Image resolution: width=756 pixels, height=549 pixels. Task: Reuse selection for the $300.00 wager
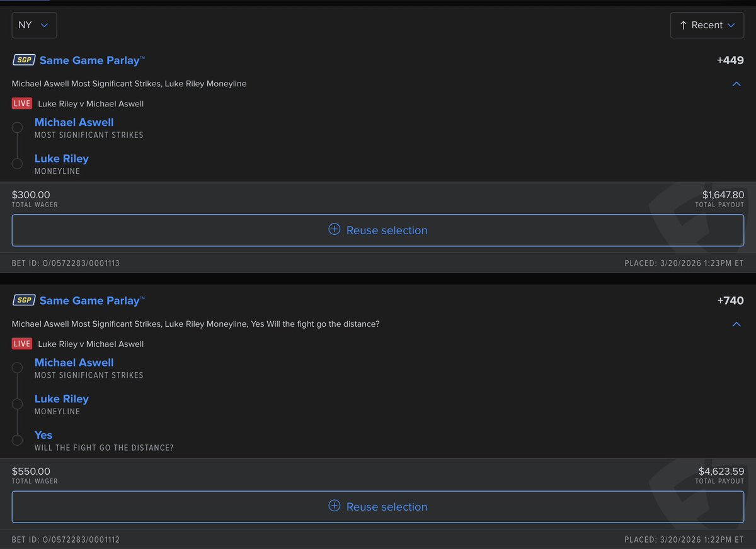378,230
